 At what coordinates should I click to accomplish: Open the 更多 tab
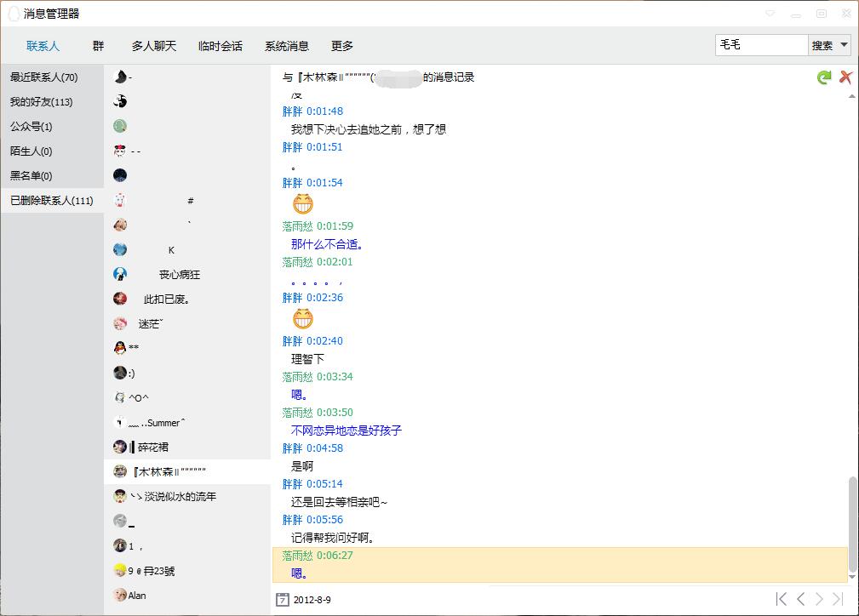[342, 46]
